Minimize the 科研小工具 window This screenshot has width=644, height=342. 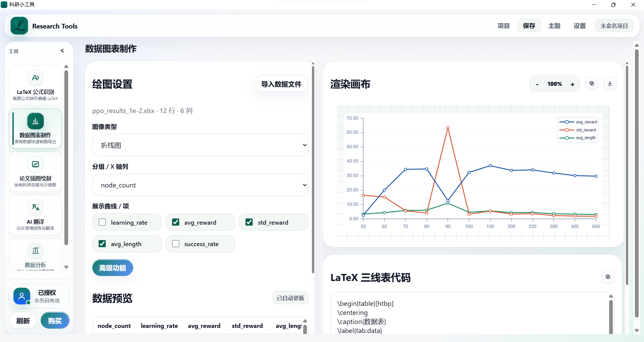(594, 5)
